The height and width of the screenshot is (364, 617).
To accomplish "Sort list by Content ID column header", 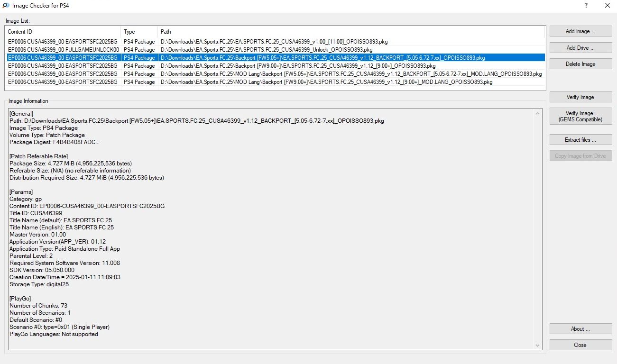I will [63, 32].
